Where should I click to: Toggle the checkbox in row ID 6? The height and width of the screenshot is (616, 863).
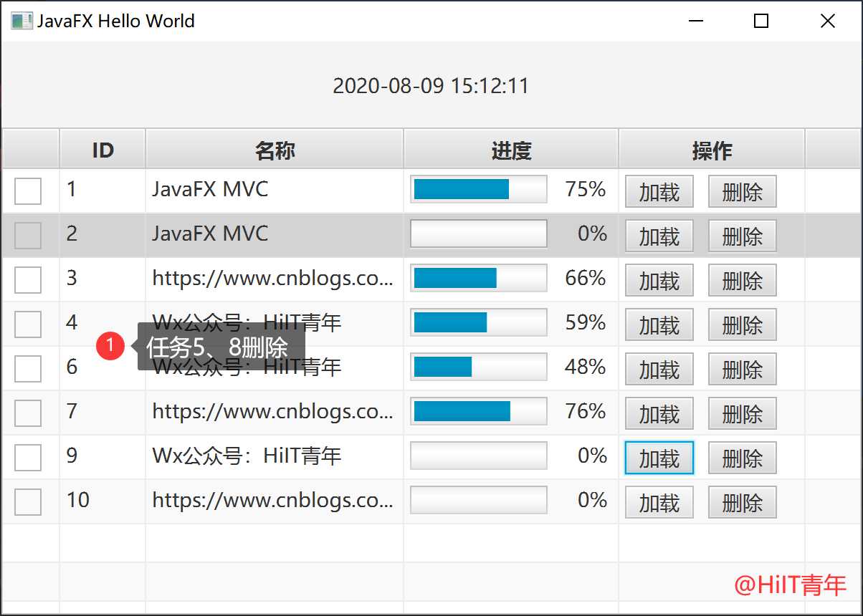point(28,369)
